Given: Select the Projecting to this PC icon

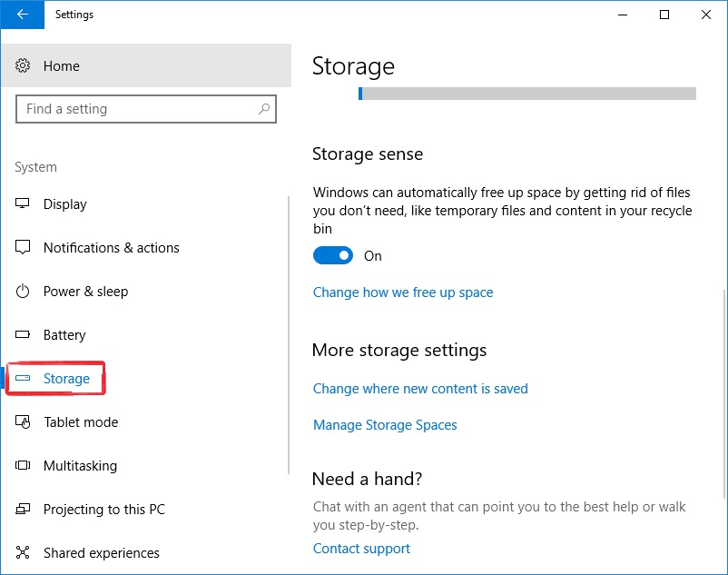Looking at the screenshot, I should tap(24, 510).
